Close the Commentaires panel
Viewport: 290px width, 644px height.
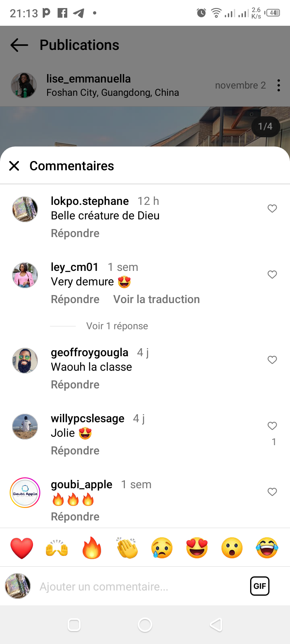14,166
